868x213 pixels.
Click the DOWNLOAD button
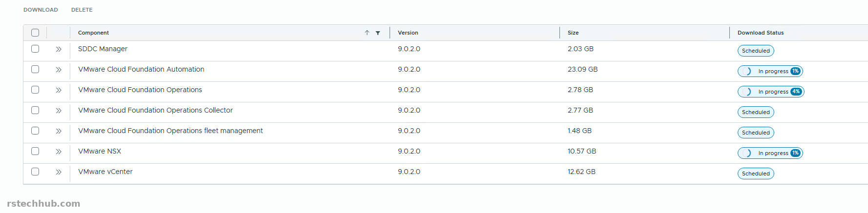tap(41, 10)
